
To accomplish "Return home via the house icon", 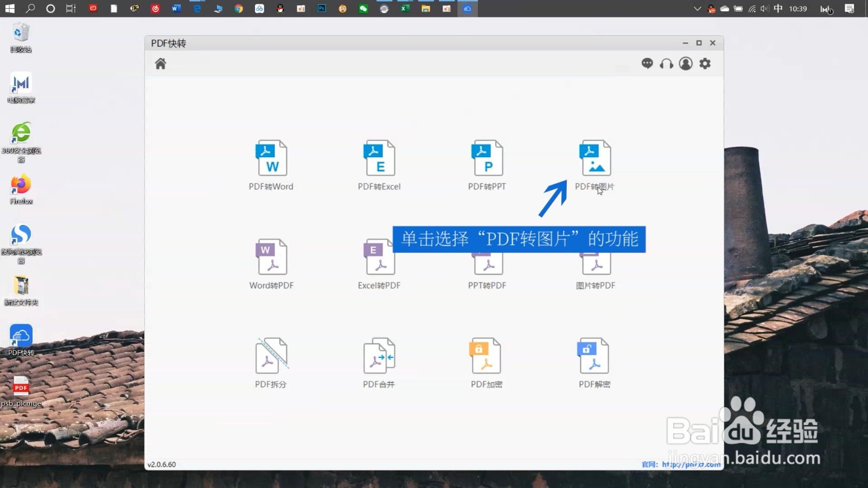I will [x=160, y=63].
